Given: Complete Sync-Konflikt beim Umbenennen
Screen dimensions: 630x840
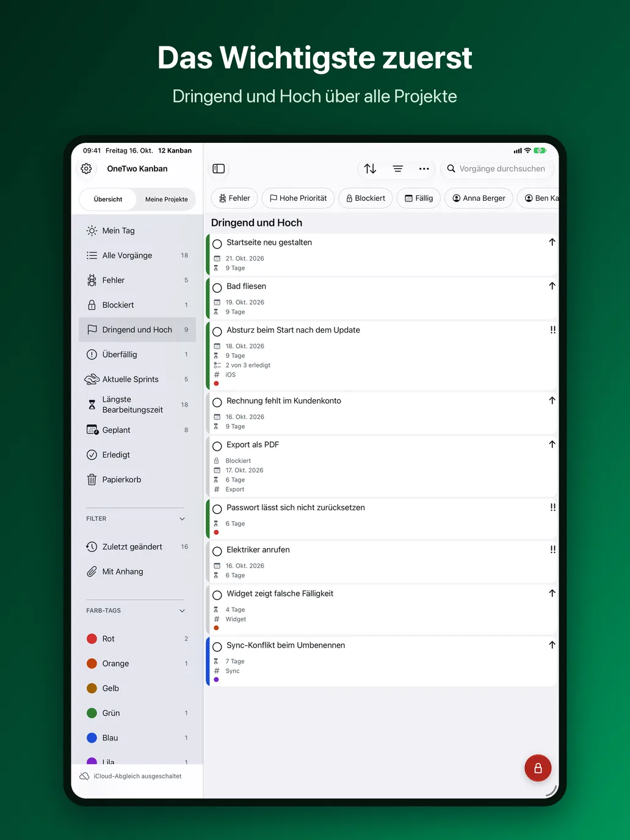Looking at the screenshot, I should (x=217, y=646).
